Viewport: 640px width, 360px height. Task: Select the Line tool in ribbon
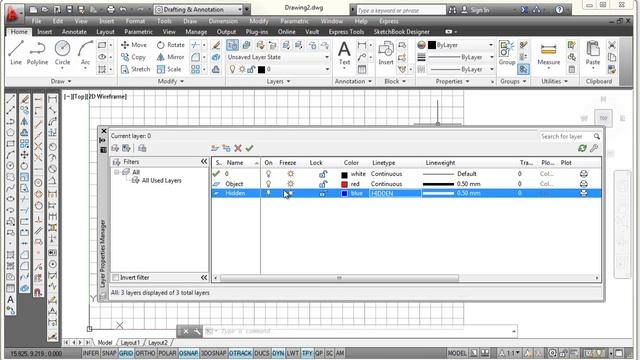(16, 53)
